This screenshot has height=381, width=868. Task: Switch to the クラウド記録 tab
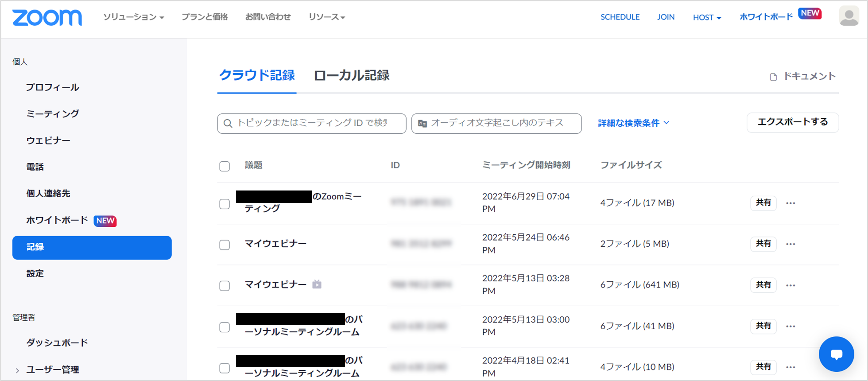coord(257,75)
